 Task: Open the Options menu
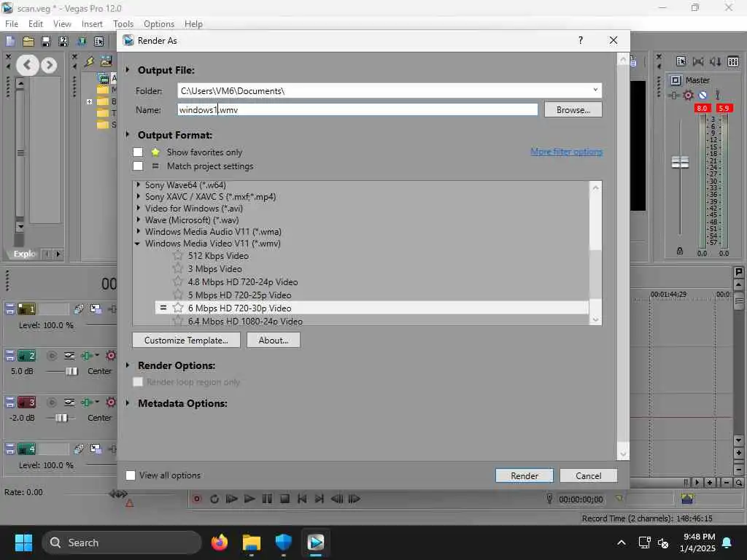(x=158, y=24)
